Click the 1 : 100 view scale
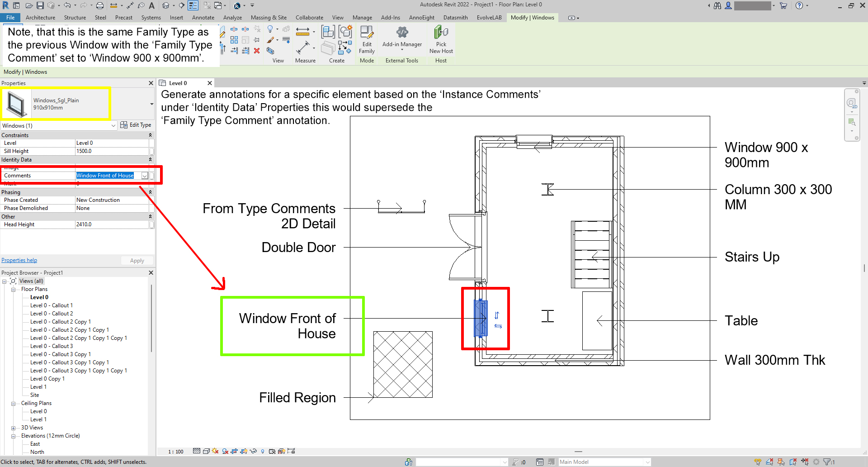This screenshot has height=467, width=868. tap(176, 452)
